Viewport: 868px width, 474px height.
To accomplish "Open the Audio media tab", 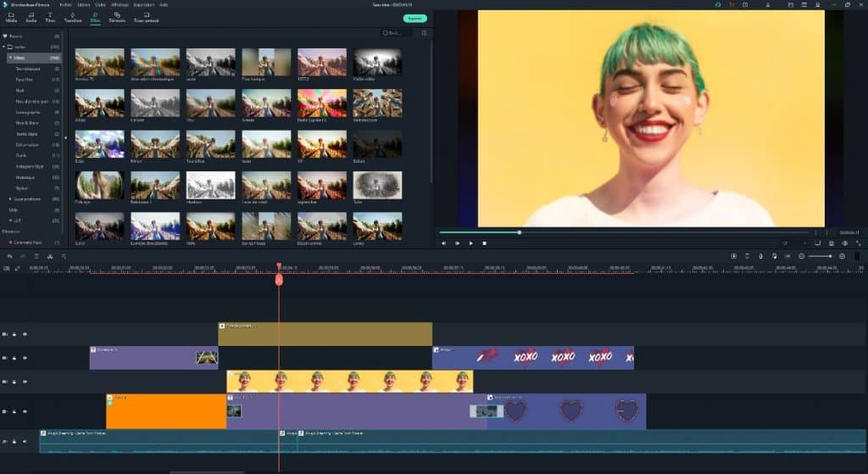I will [31, 16].
